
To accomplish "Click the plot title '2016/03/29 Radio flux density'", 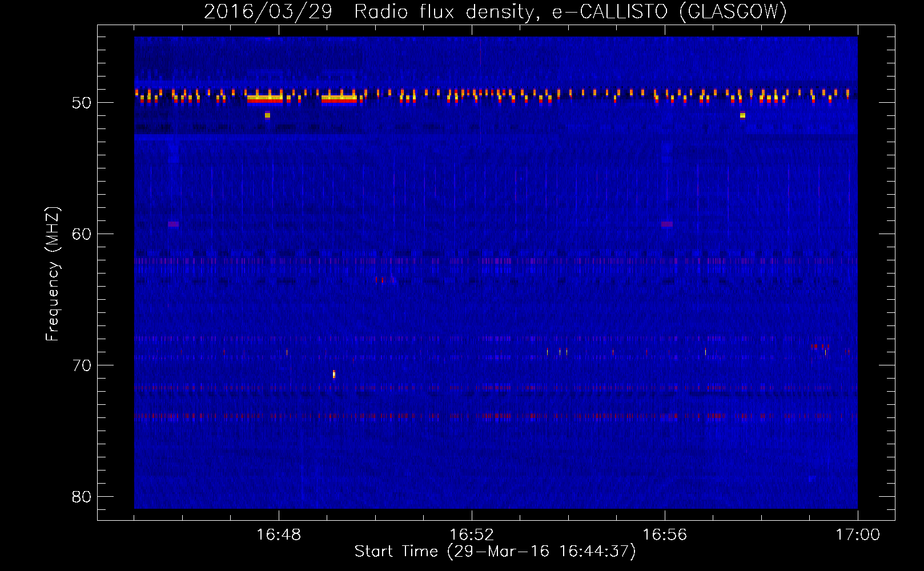I will point(371,12).
